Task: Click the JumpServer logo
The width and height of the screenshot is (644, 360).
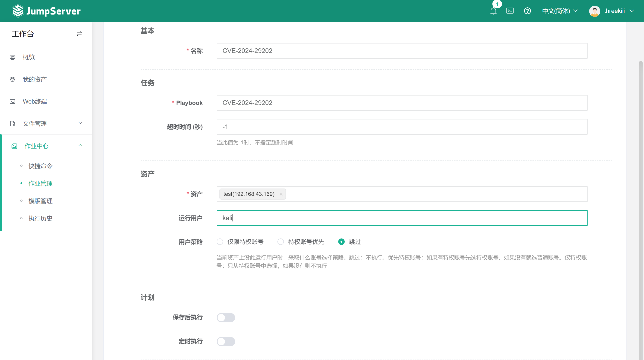Action: coord(46,11)
